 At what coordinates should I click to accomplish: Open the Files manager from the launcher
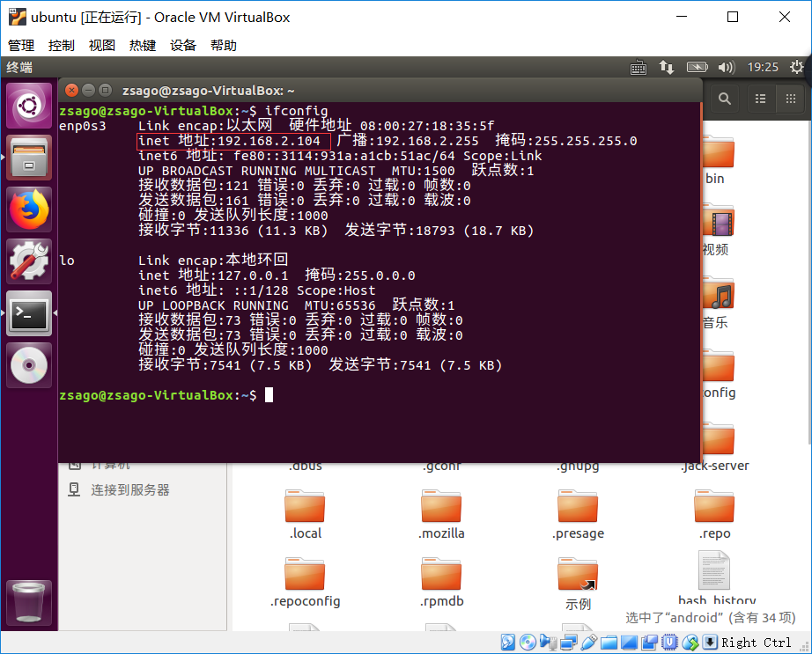tap(29, 158)
